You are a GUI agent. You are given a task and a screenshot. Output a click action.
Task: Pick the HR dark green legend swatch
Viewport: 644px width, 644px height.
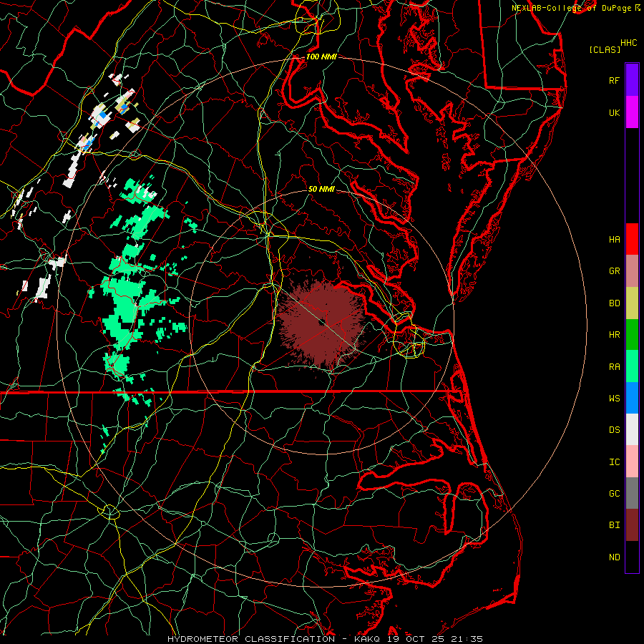coord(632,335)
